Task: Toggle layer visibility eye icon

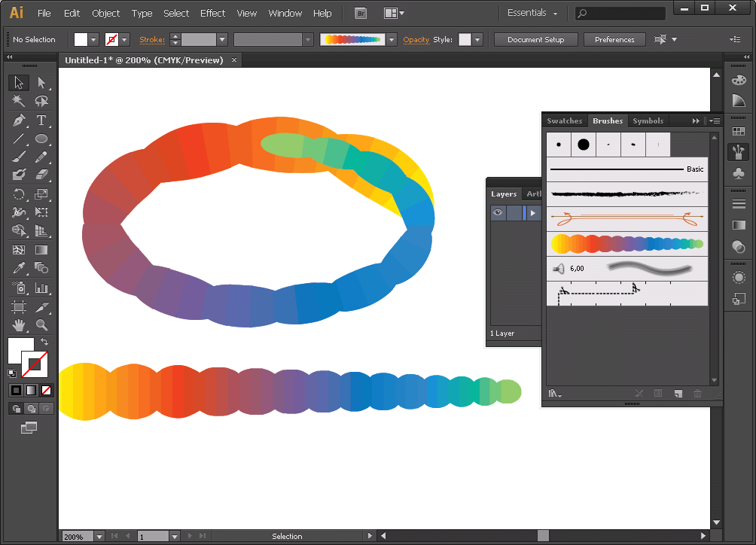Action: [498, 212]
